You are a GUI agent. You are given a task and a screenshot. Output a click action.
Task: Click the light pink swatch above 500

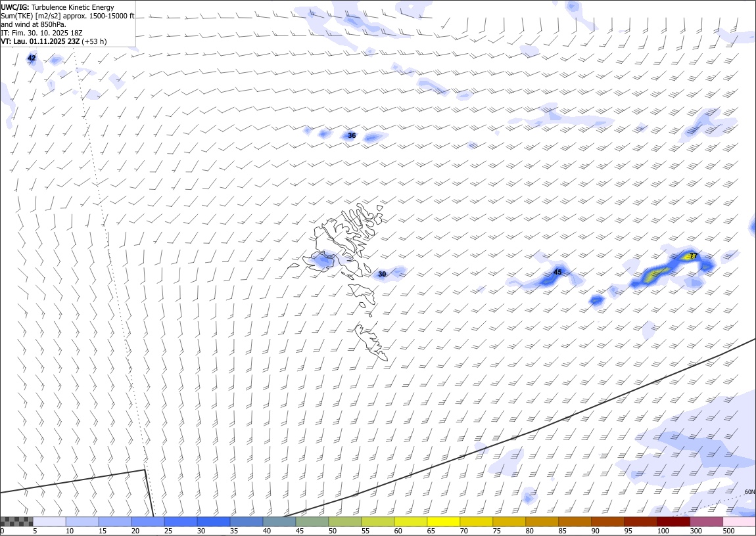pos(739,522)
